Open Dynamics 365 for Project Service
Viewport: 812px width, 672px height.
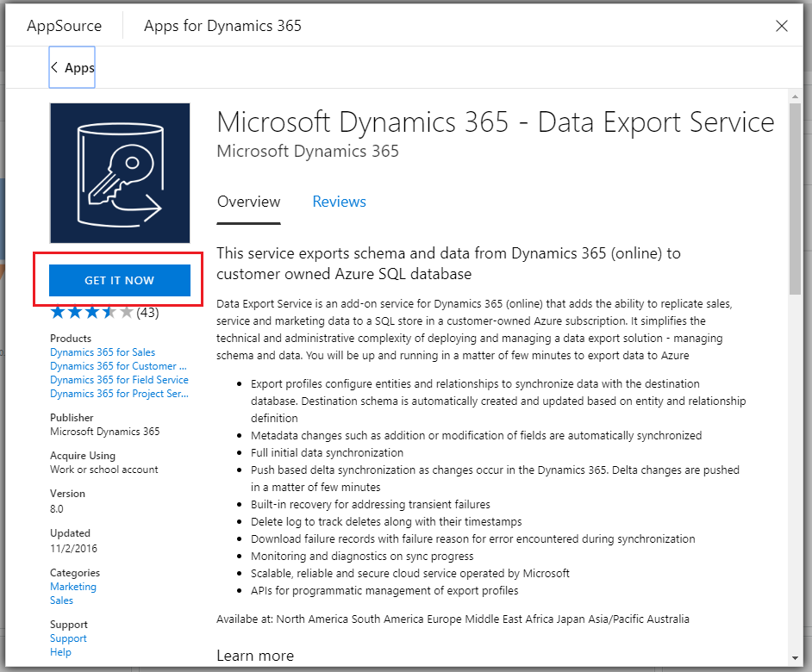(119, 393)
